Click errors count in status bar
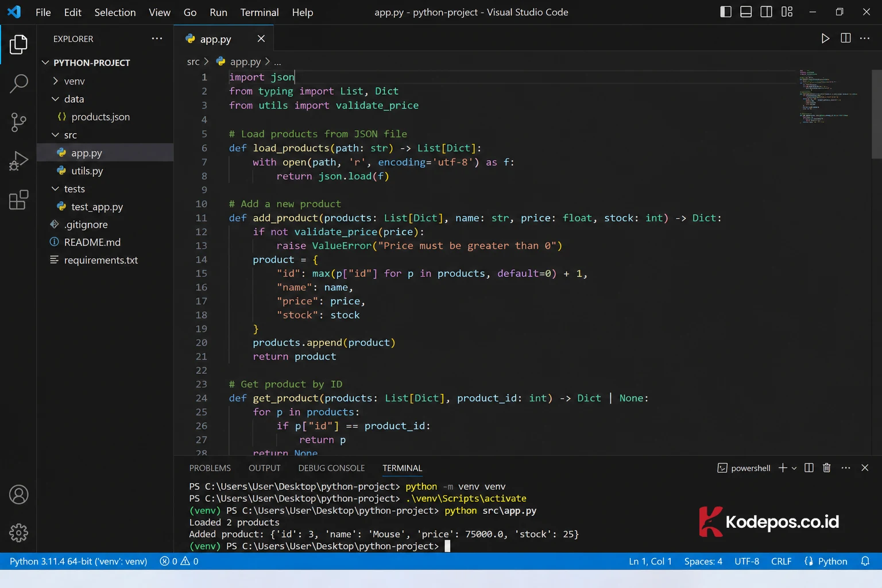Viewport: 882px width, 588px height. [169, 561]
